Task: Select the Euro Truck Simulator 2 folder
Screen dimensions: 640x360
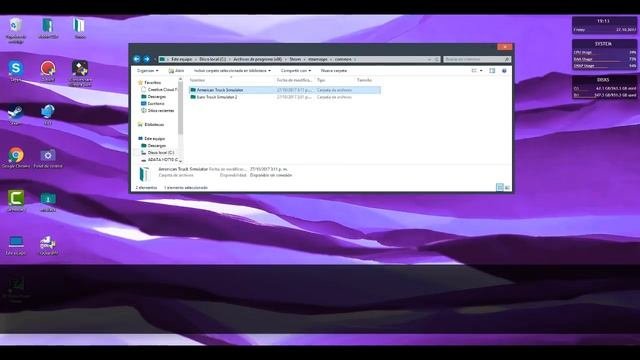Action: click(285, 97)
